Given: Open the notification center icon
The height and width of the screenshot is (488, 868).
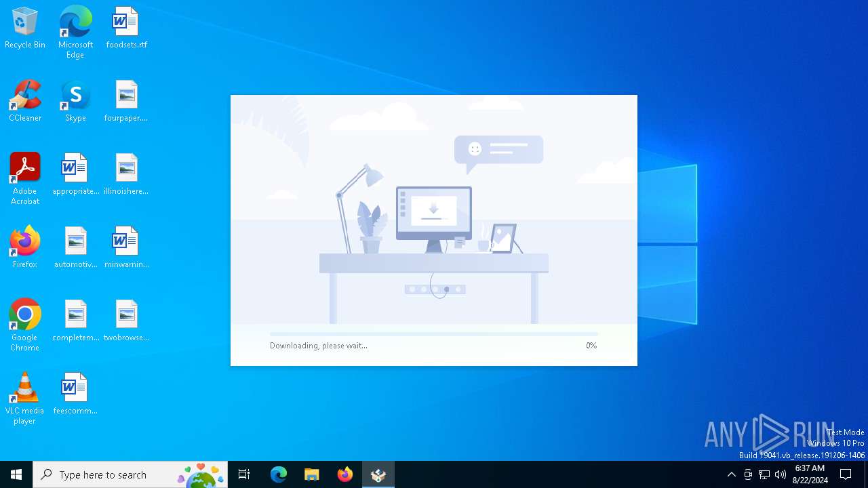Looking at the screenshot, I should pyautogui.click(x=846, y=474).
